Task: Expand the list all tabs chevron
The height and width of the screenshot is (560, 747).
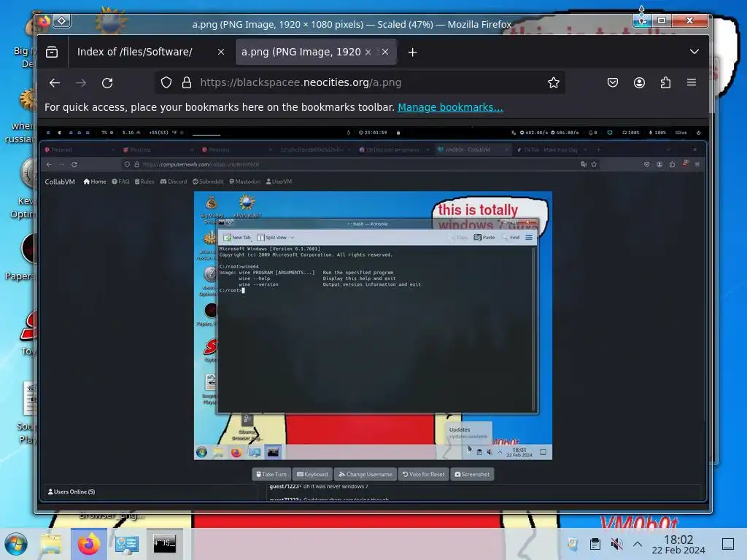Action: (694, 52)
